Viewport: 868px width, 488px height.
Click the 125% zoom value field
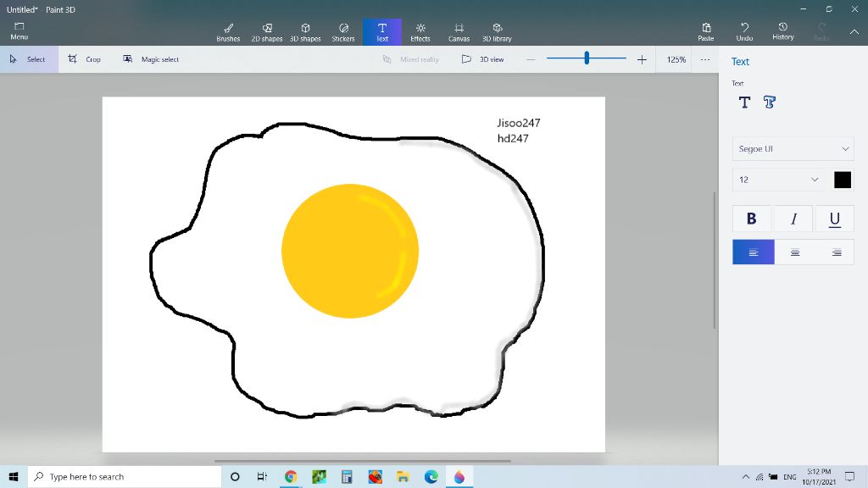[676, 59]
